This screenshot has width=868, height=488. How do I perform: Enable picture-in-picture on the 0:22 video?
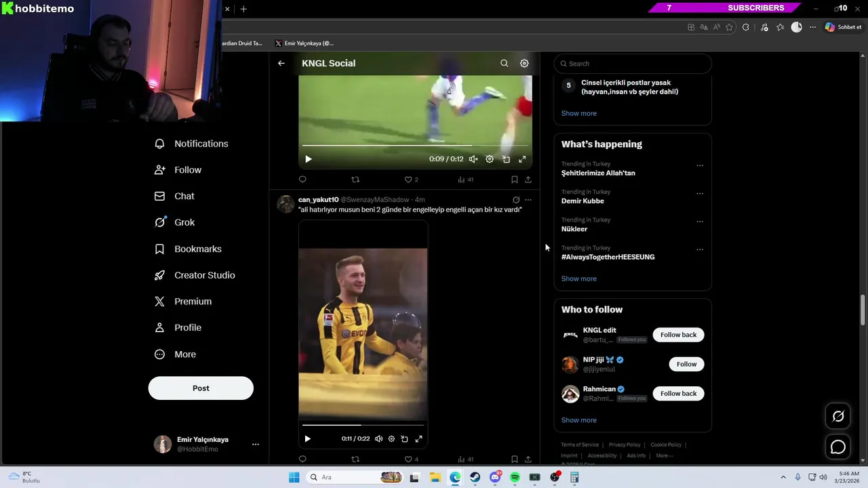[404, 439]
